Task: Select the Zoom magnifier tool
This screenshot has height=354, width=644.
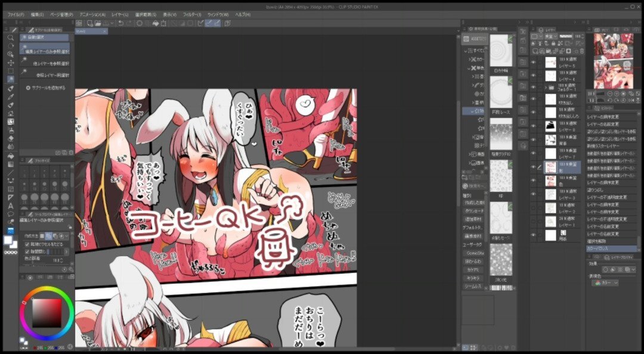Action: point(11,38)
